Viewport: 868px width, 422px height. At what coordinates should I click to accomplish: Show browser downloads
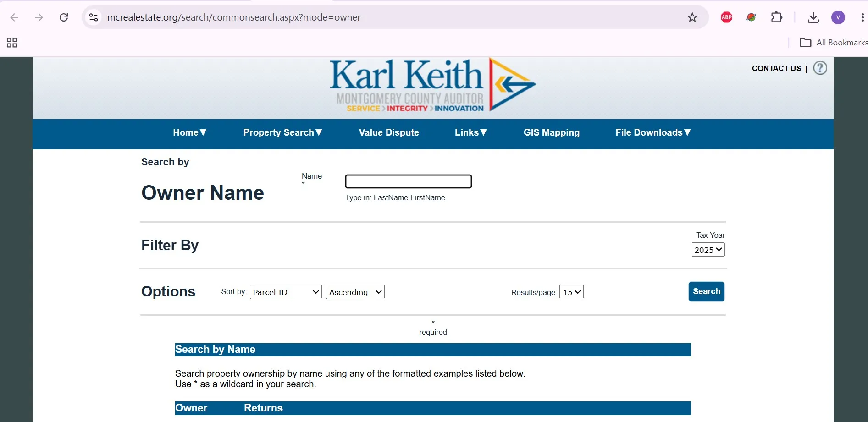click(813, 17)
